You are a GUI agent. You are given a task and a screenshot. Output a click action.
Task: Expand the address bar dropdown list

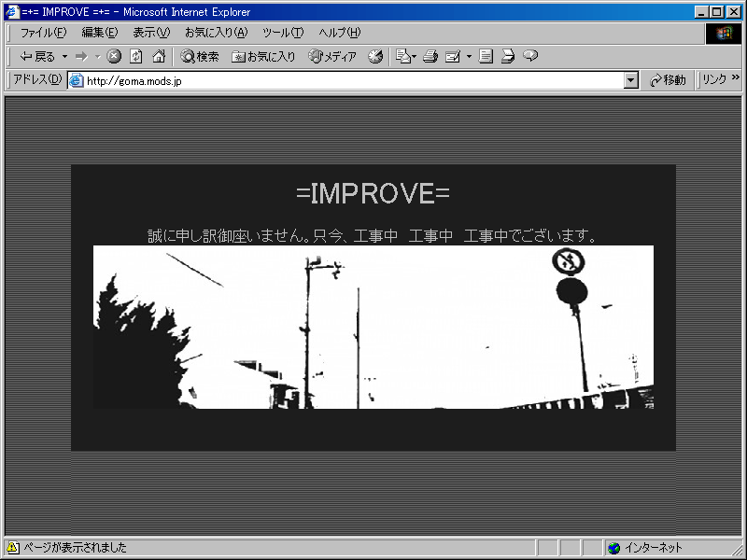point(631,81)
